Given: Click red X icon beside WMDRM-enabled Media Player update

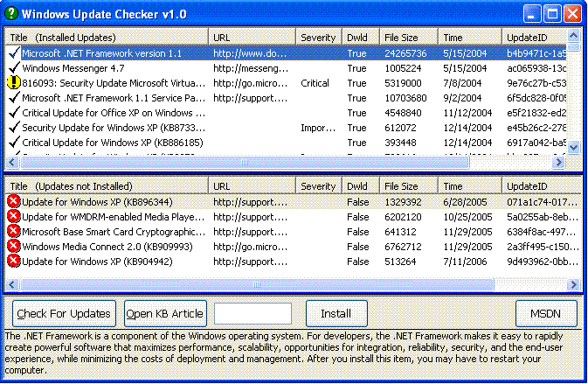Looking at the screenshot, I should pos(14,217).
